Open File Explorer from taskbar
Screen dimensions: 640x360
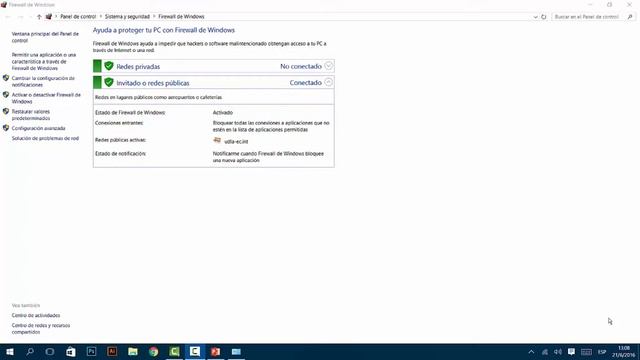[133, 351]
